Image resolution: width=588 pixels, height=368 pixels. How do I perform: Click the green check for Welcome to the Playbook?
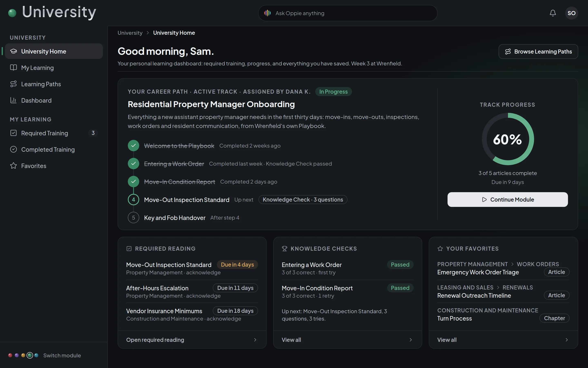point(133,146)
